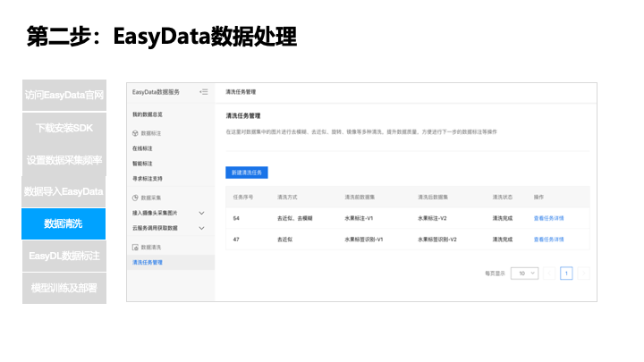644x362 pixels.
Task: Click the 清洗前数据集 column header
Action: coord(360,197)
